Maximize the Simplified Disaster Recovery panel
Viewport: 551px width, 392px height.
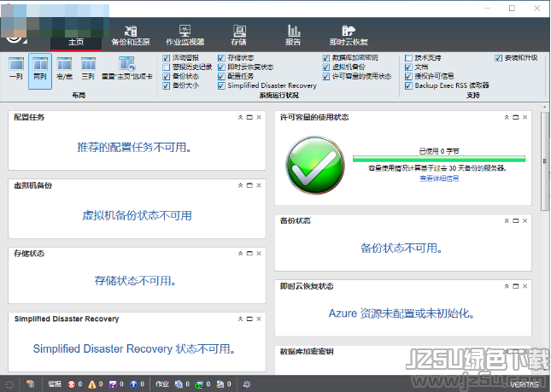249,319
